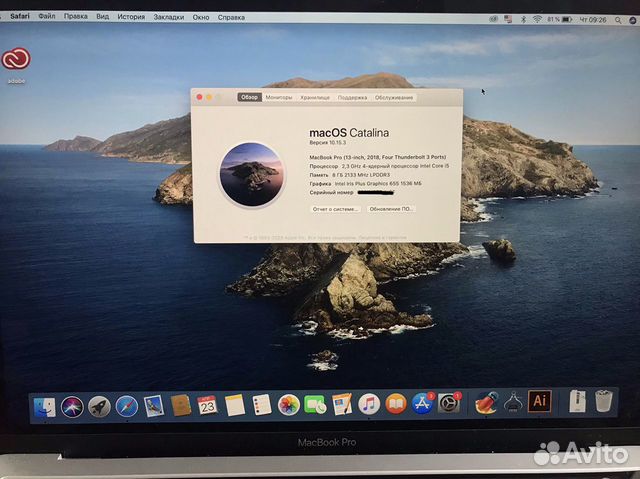
Task: Open Trash in the Dock
Action: coord(603,401)
